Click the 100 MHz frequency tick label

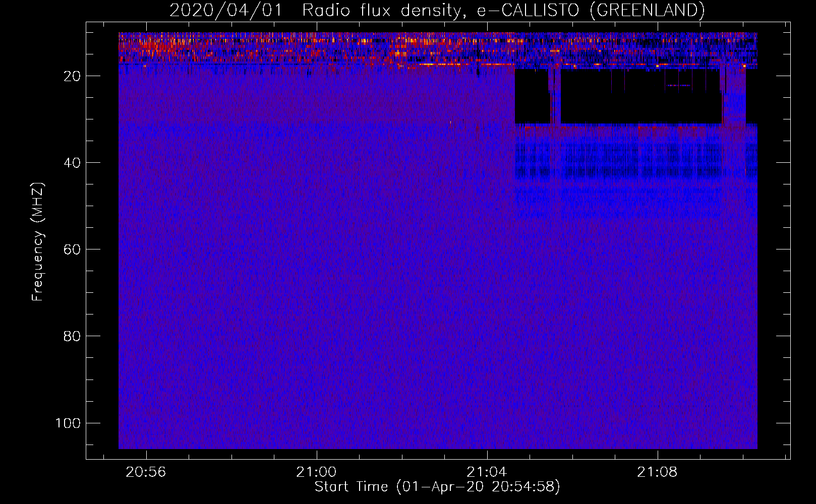point(68,423)
